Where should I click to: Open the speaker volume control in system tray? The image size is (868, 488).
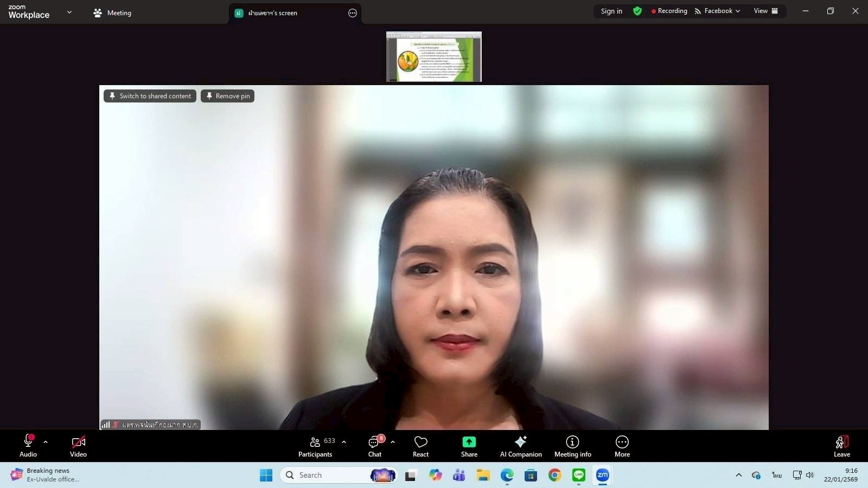pyautogui.click(x=810, y=475)
